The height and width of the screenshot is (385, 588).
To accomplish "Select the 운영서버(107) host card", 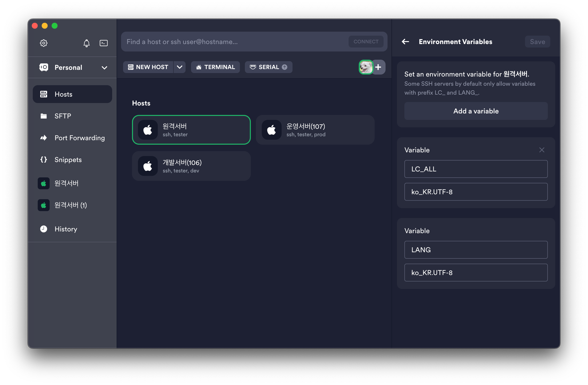I will pyautogui.click(x=315, y=130).
